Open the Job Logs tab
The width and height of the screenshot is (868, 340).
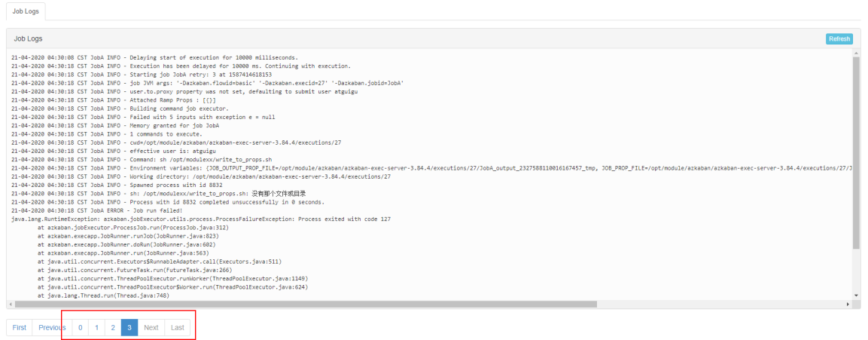[26, 11]
